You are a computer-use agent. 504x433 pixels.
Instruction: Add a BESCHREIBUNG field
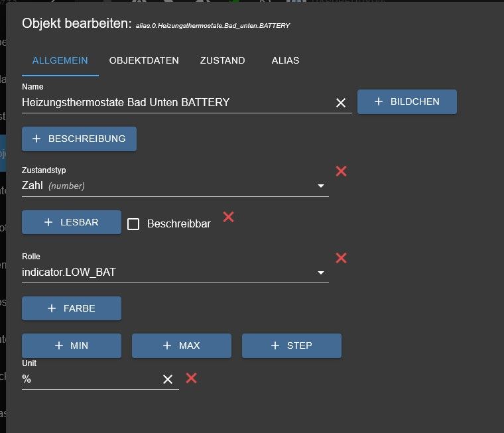[79, 139]
